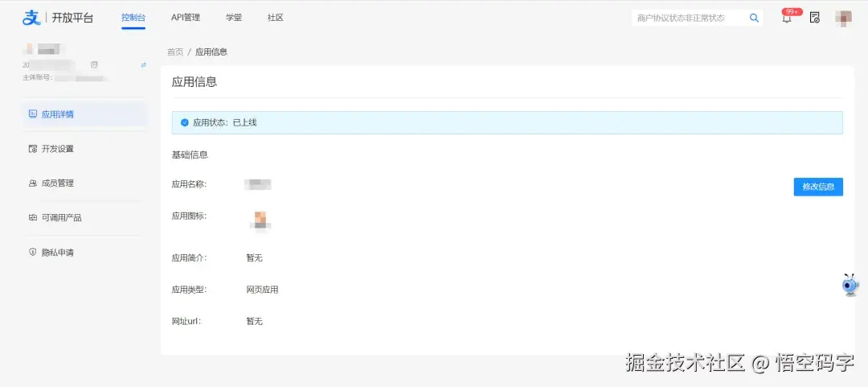Click the document checklist icon in header

pos(814,18)
